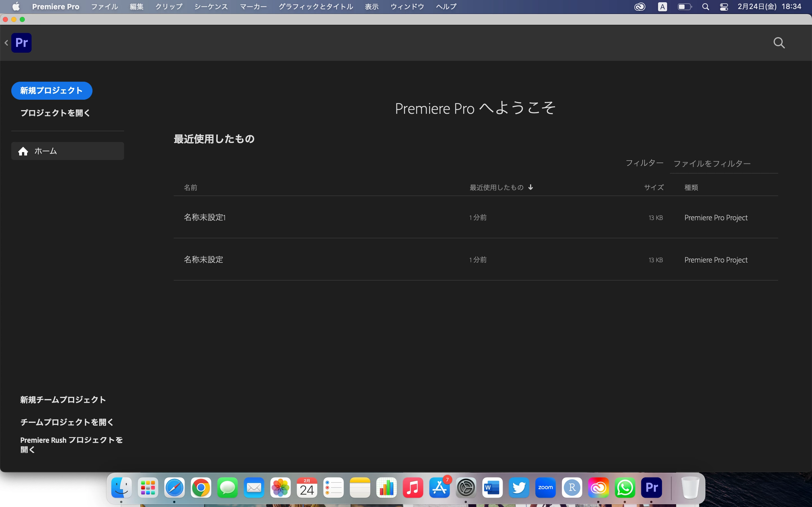The image size is (812, 507).
Task: Open Creative Cloud icon in menu bar
Action: tap(639, 7)
